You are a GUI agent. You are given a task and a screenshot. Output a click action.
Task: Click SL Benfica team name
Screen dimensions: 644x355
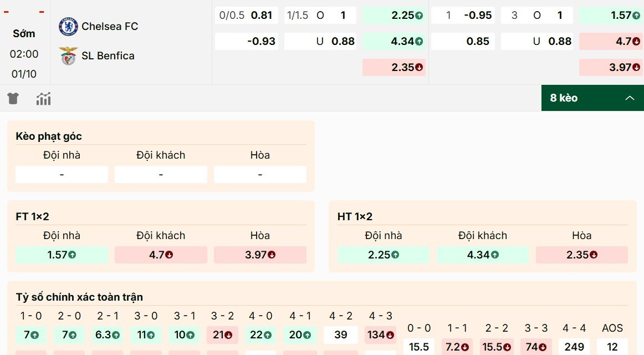click(108, 56)
